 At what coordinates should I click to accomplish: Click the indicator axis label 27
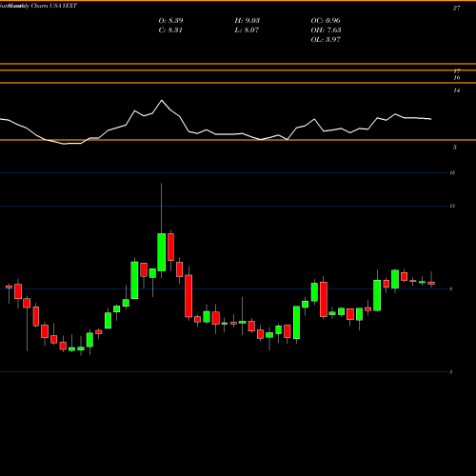point(456,9)
